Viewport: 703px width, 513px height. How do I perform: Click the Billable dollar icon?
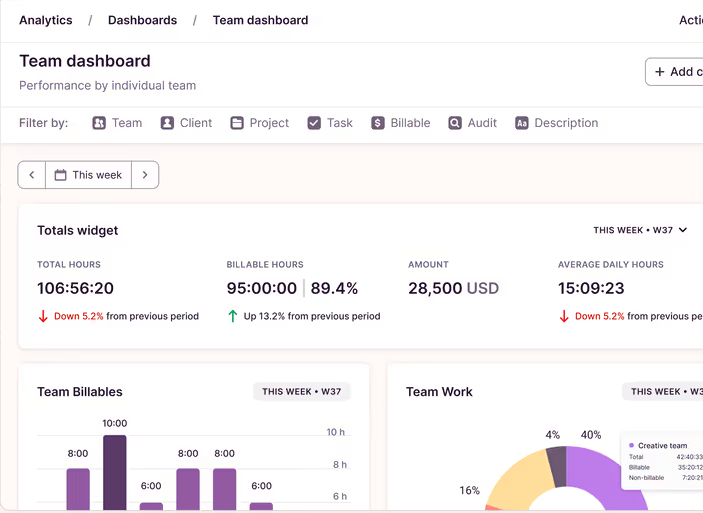point(378,123)
